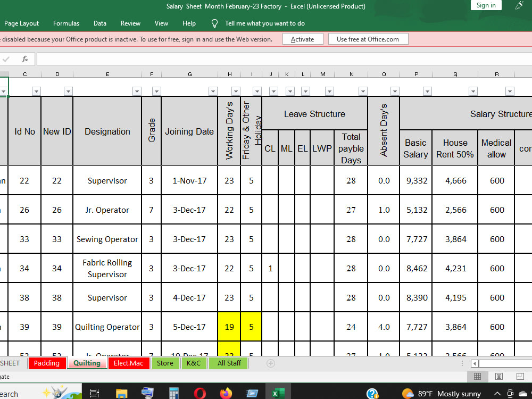Image resolution: width=532 pixels, height=399 pixels.
Task: Click the Insert Function fx icon
Action: 25,59
